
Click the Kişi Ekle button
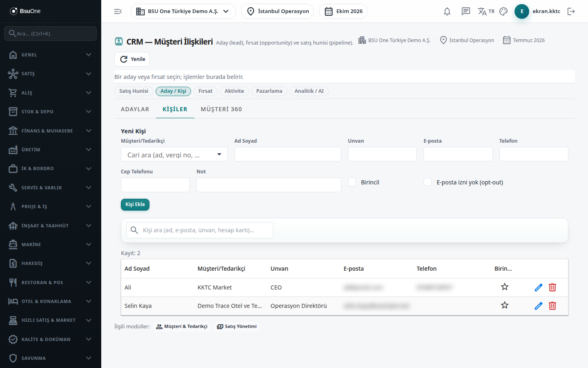pos(135,204)
